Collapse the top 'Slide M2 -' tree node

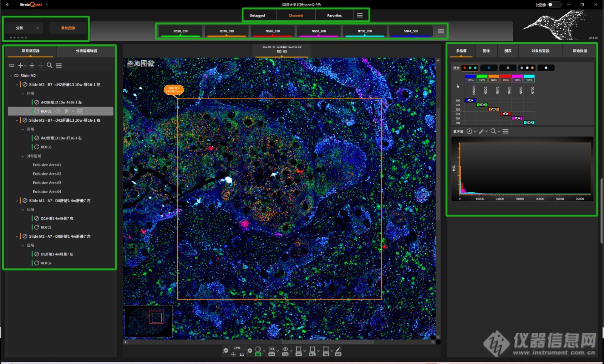[x=11, y=76]
